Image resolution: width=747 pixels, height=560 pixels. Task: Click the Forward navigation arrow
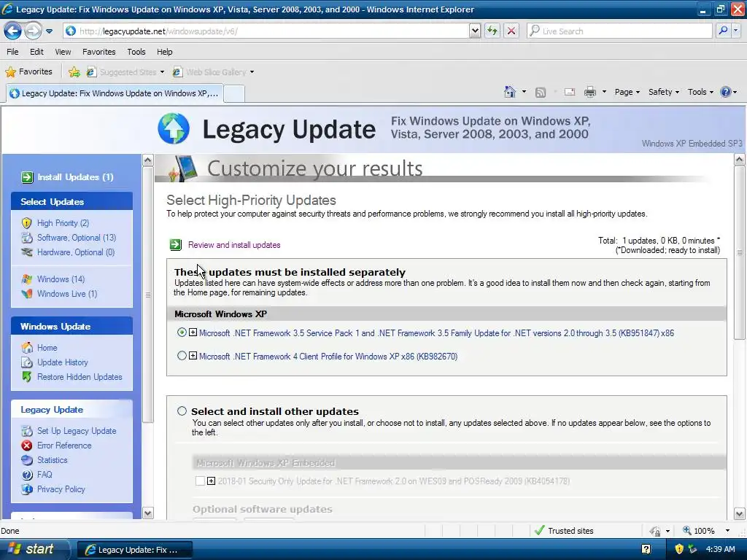coord(33,31)
